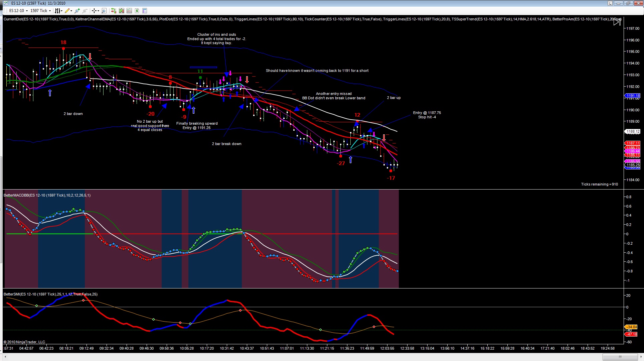
Task: Click the 'Should have known' annotation text
Action: point(317,71)
